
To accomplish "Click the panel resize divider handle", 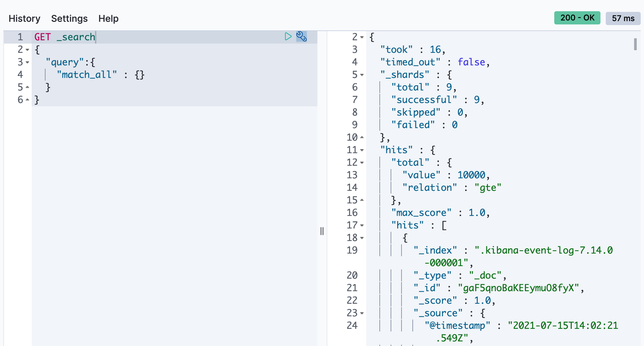I will (322, 231).
